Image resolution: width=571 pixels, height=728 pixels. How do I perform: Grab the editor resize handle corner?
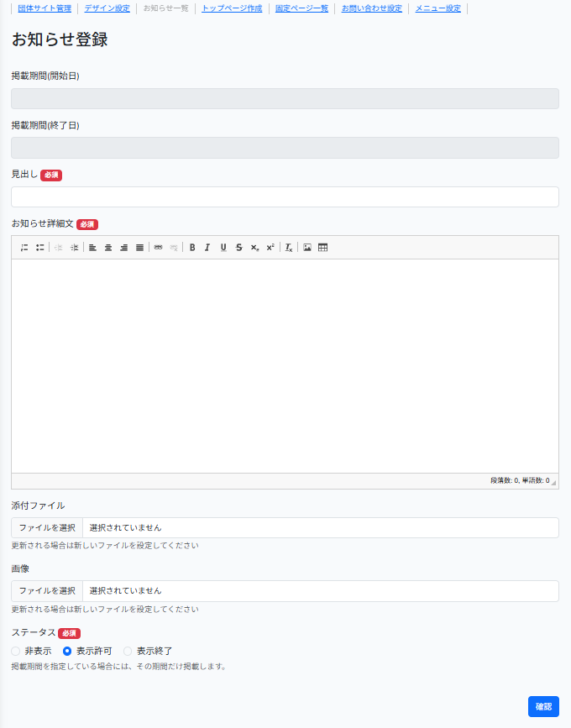coord(553,483)
